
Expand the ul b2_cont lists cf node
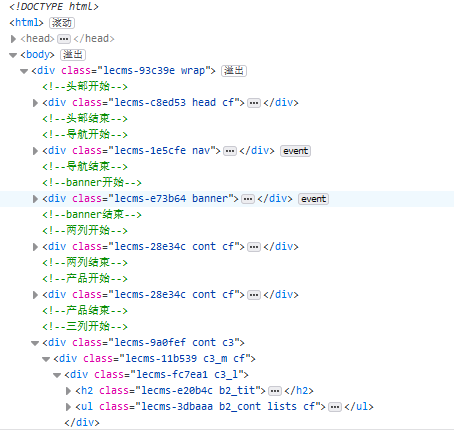click(x=68, y=407)
